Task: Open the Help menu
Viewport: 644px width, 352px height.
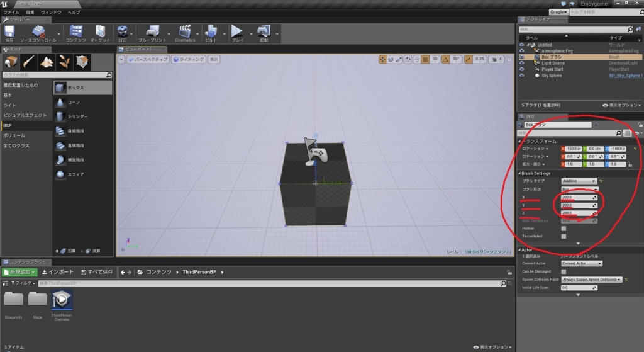Action: (x=74, y=13)
